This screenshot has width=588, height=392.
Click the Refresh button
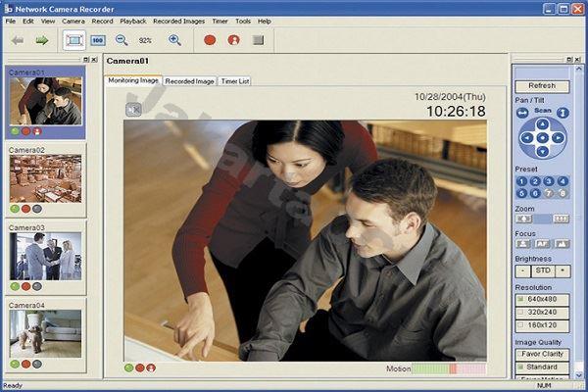click(x=541, y=86)
